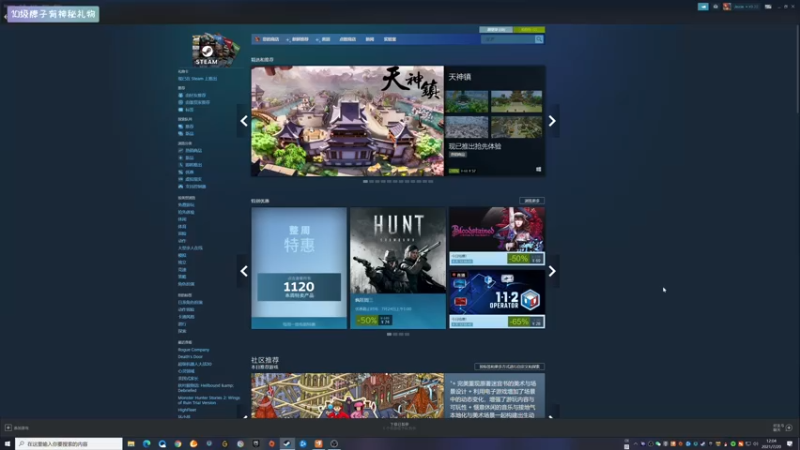Click the 浏览更多 button for special offers
This screenshot has height=450, width=800.
click(532, 201)
